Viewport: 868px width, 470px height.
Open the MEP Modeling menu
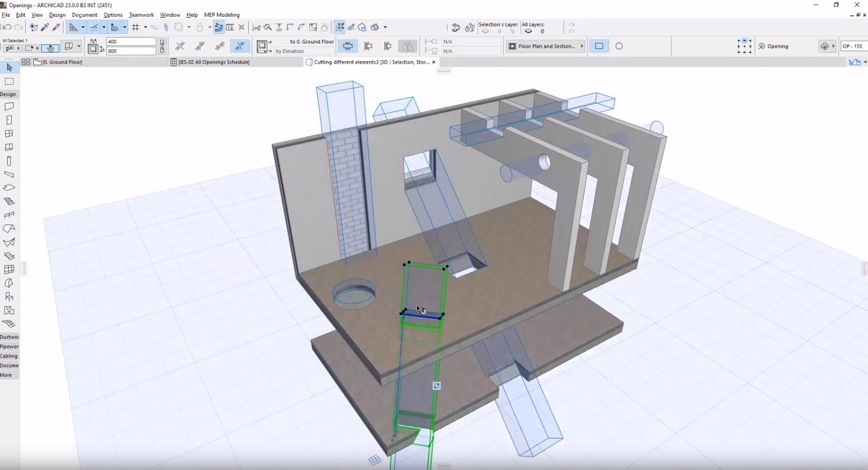[x=222, y=15]
